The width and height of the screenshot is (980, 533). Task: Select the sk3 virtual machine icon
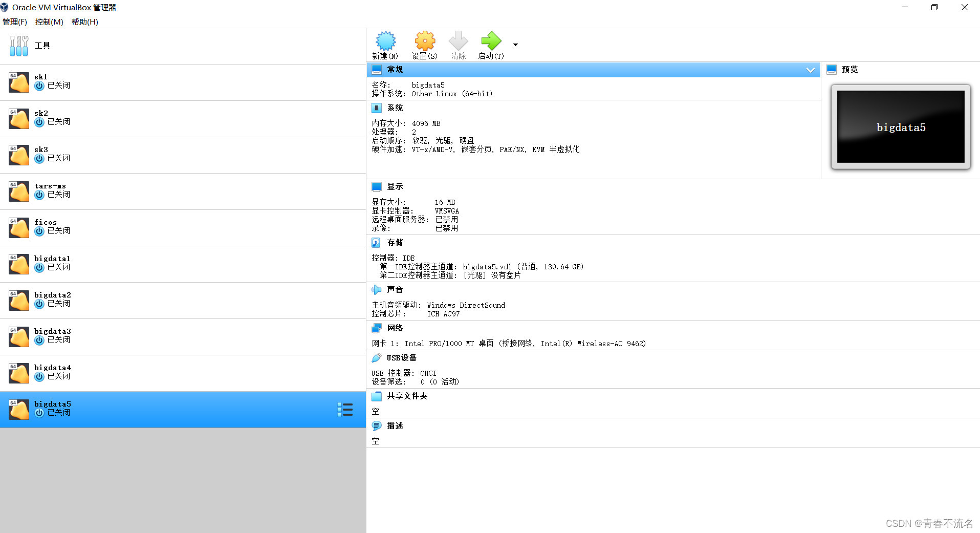coord(19,155)
